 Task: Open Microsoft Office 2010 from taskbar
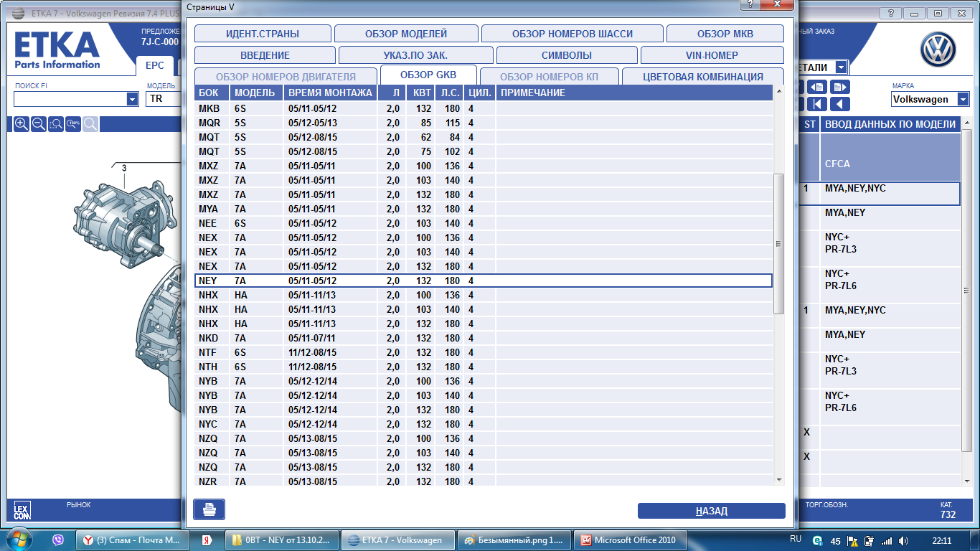[x=631, y=540]
